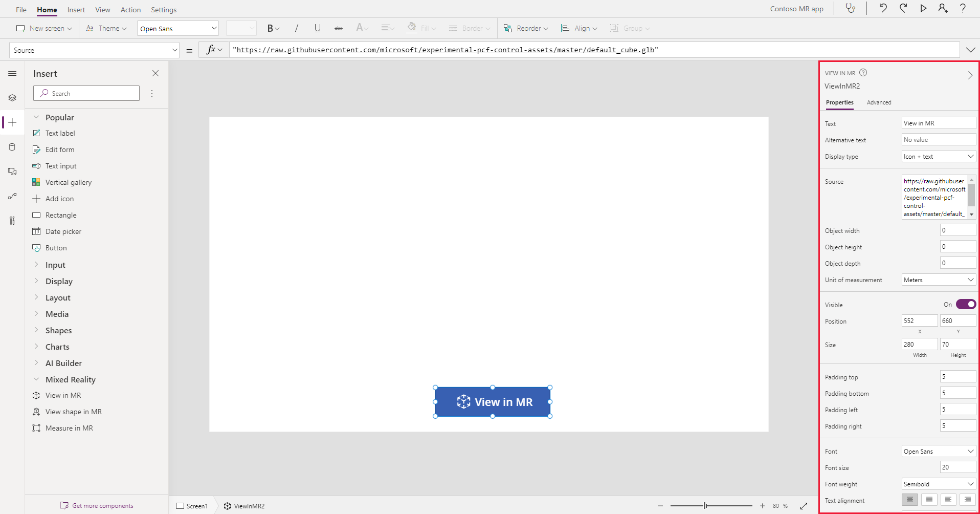Open the View menu tab
This screenshot has height=514, width=980.
[x=102, y=10]
